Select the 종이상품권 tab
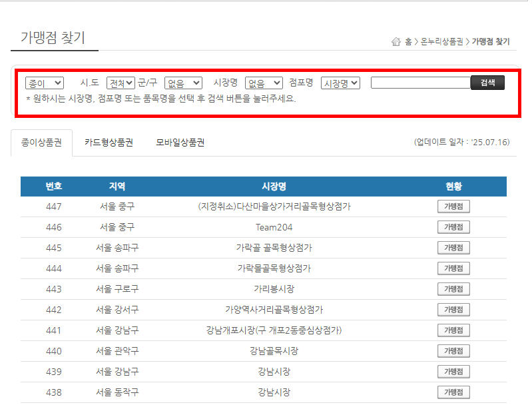This screenshot has height=415, width=532. pos(41,143)
